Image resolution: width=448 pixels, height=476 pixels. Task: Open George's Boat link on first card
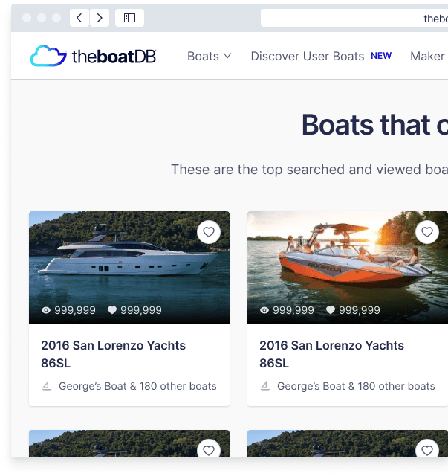click(137, 386)
